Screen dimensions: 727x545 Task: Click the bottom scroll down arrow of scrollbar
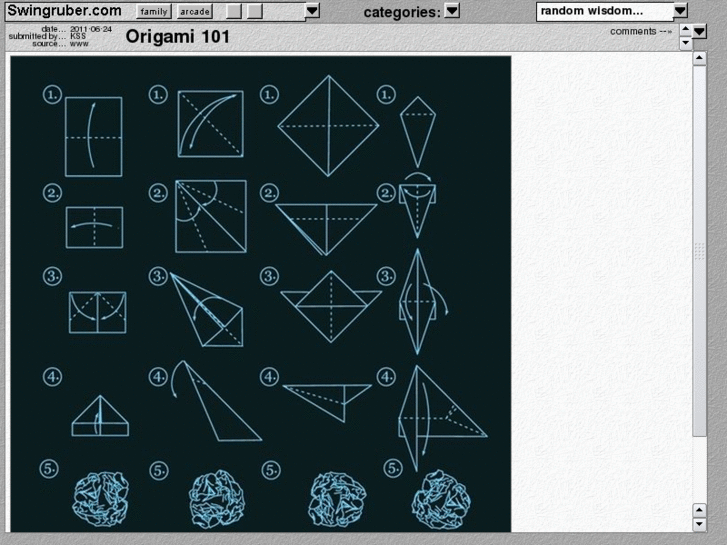point(699,525)
